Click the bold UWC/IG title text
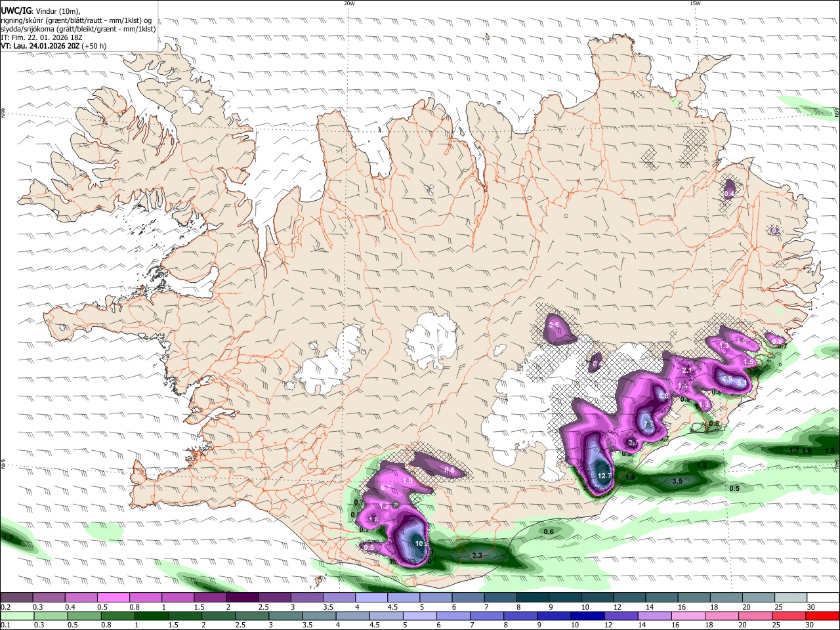This screenshot has height=630, width=840. pos(16,10)
